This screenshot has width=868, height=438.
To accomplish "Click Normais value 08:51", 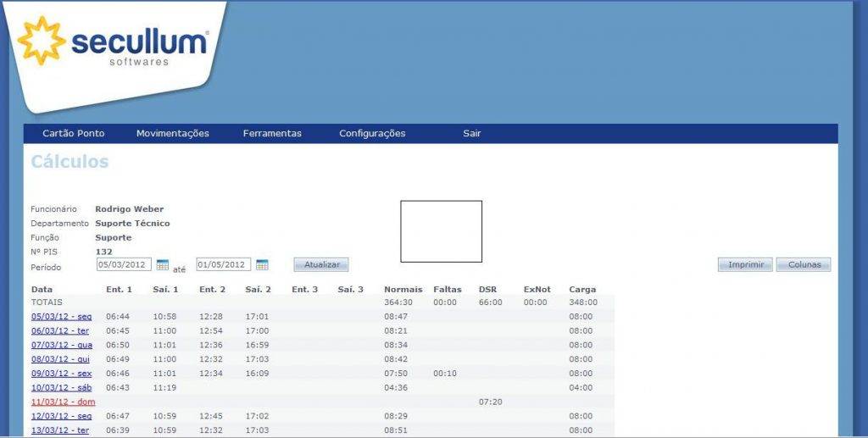I will 396,430.
